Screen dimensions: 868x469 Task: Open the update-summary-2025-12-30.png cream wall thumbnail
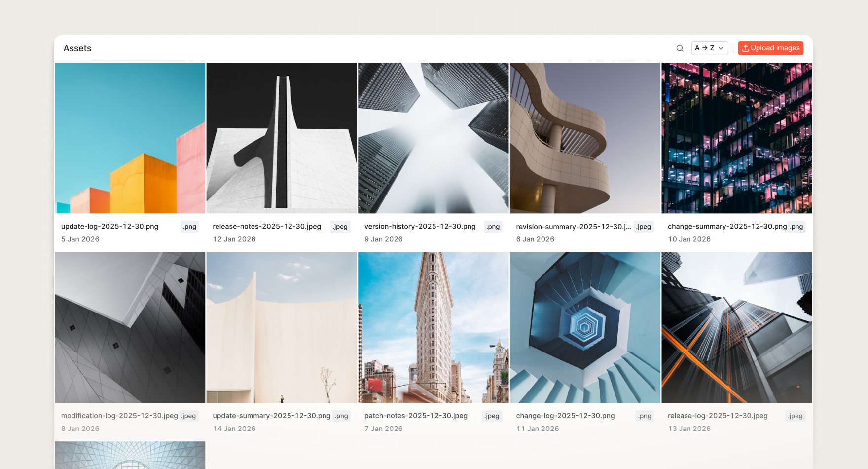(x=282, y=328)
